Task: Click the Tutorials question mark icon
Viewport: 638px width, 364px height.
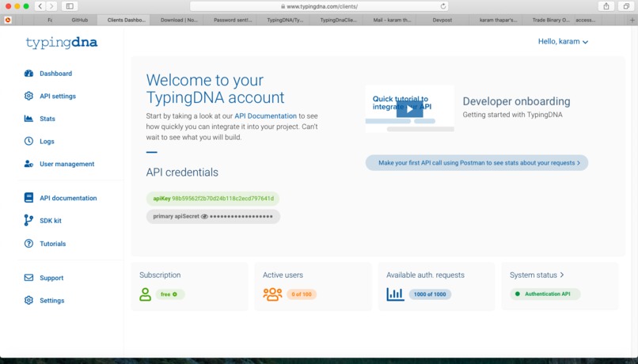Action: [x=28, y=244]
